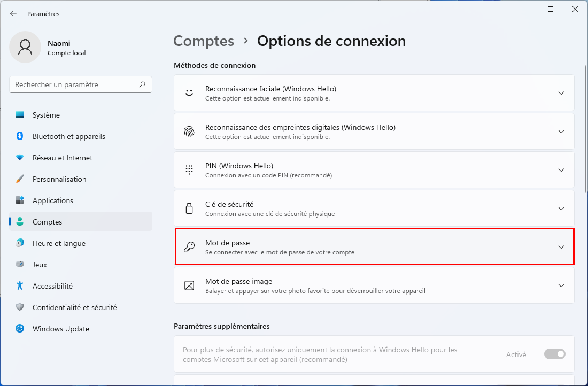Click the fingerprint recognition icon

pos(189,132)
